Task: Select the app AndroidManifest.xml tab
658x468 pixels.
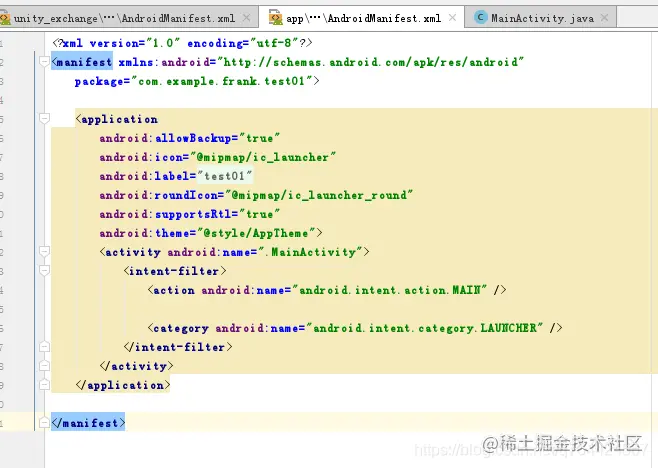Action: coord(363,18)
